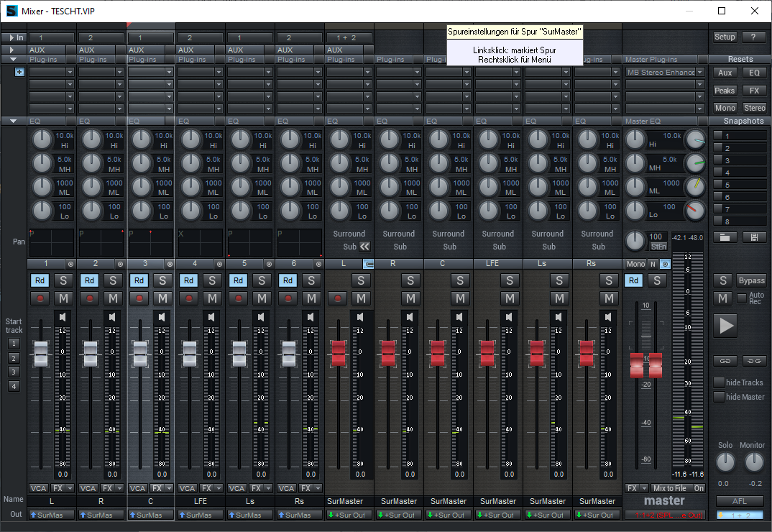Viewport: 772px width, 532px height.
Task: Click the large play button
Action: pos(726,326)
